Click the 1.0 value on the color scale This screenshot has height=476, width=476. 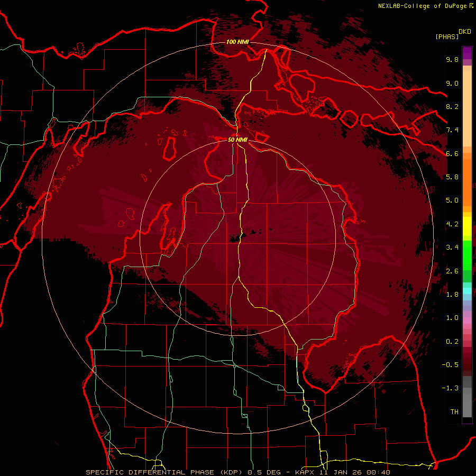pyautogui.click(x=452, y=318)
